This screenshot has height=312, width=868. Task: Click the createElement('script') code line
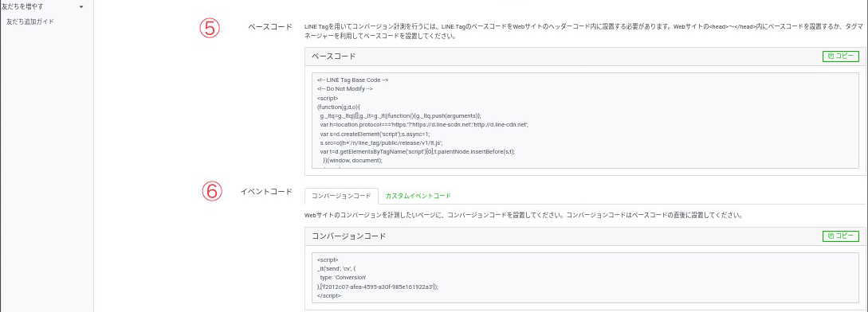click(375, 134)
